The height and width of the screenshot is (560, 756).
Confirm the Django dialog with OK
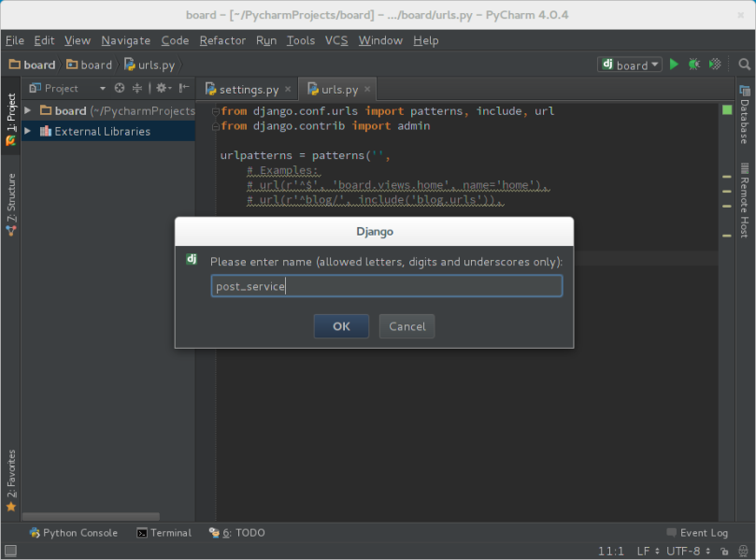(x=341, y=326)
